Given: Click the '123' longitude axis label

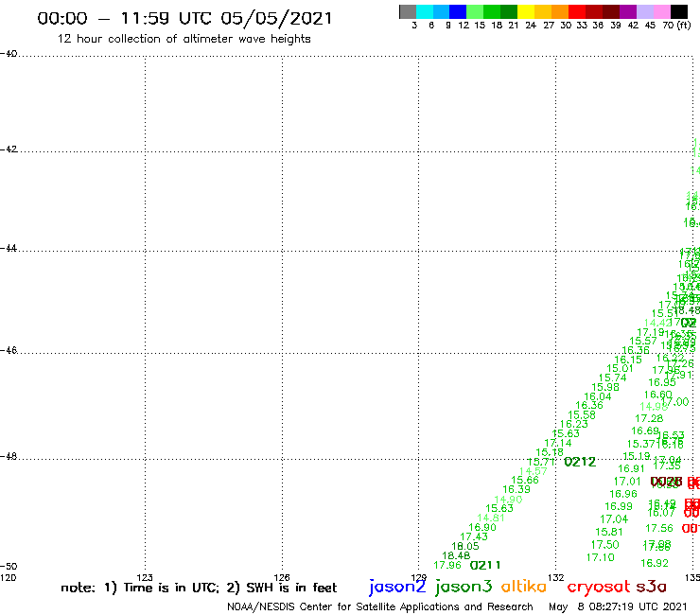Looking at the screenshot, I should pos(144,577).
